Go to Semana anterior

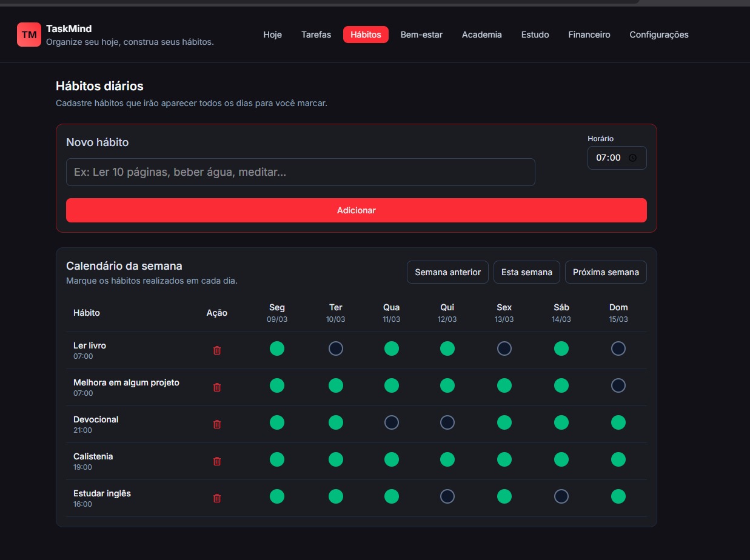pyautogui.click(x=447, y=272)
